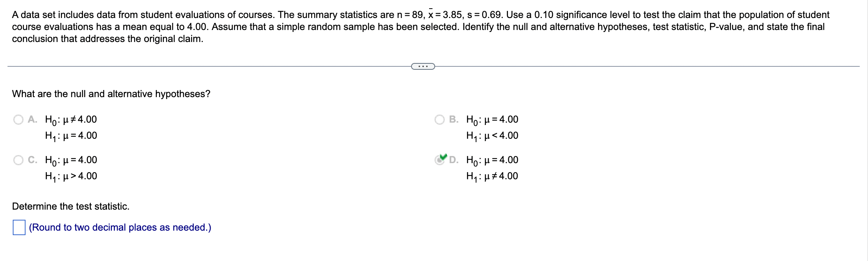Click the problem statement paragraph
868x261 pixels.
pos(420,27)
